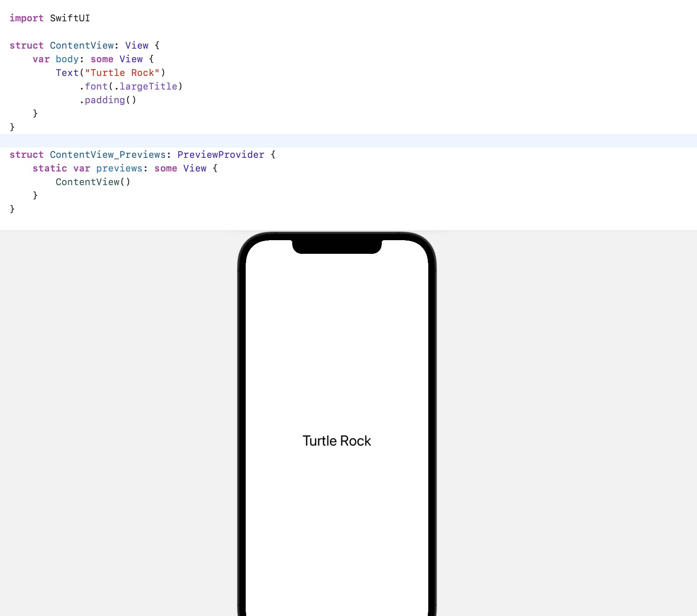The image size is (697, 616).
Task: Click the 'import' keyword on the first line
Action: pos(26,18)
